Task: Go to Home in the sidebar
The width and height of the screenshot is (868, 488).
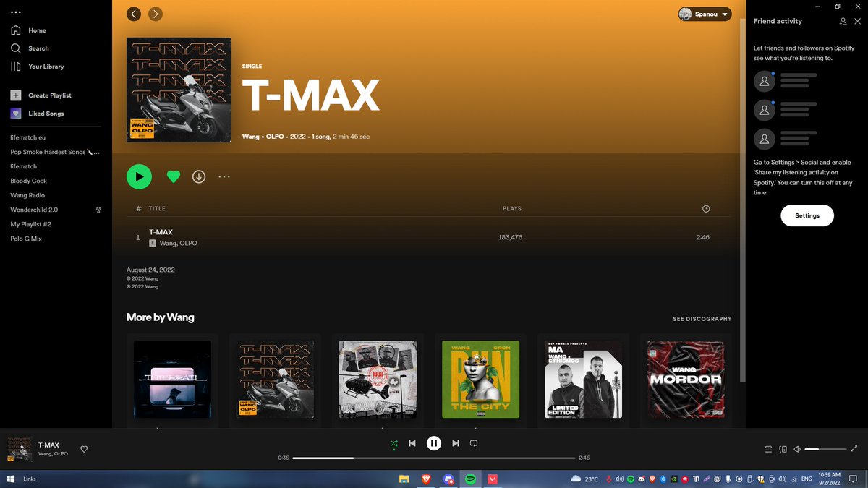Action: pyautogui.click(x=28, y=30)
